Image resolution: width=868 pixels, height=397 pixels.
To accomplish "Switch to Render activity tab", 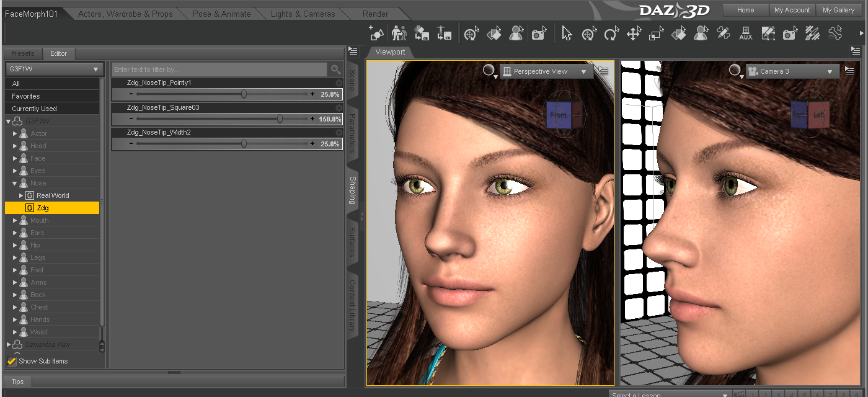I will click(x=375, y=14).
